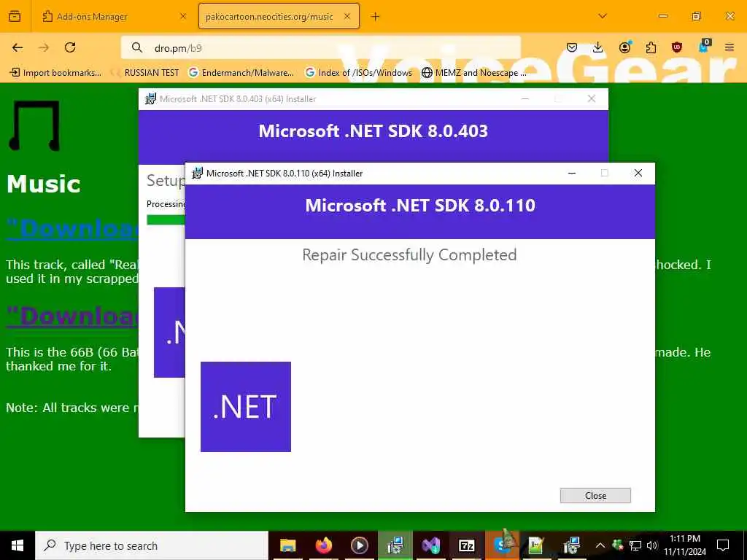Click the taskbar 'Type here to search' box
The image size is (747, 560).
coord(152,545)
